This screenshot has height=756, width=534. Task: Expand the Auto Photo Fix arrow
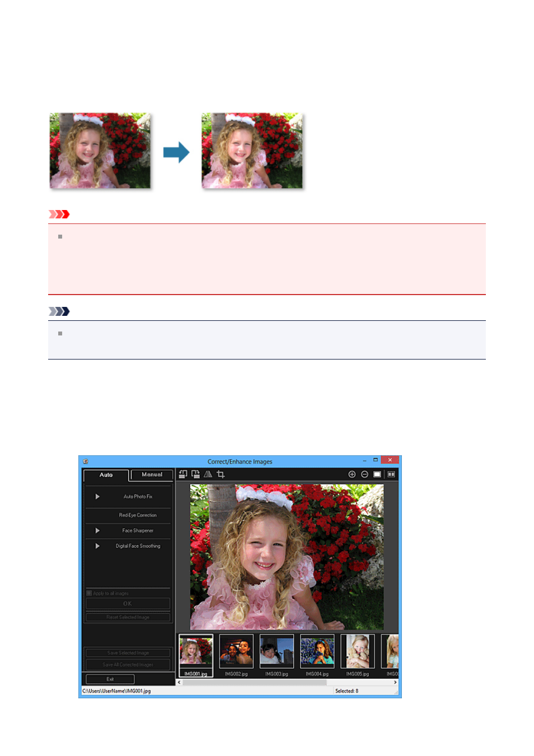[x=97, y=497]
